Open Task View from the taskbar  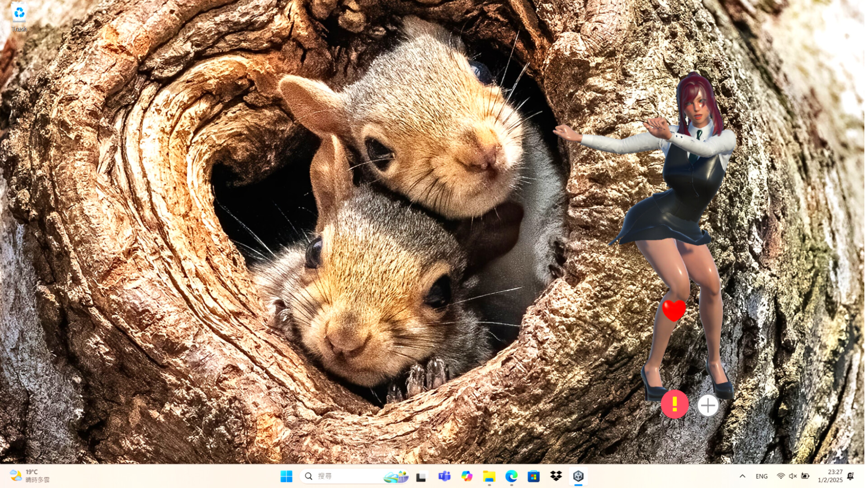[x=421, y=476]
